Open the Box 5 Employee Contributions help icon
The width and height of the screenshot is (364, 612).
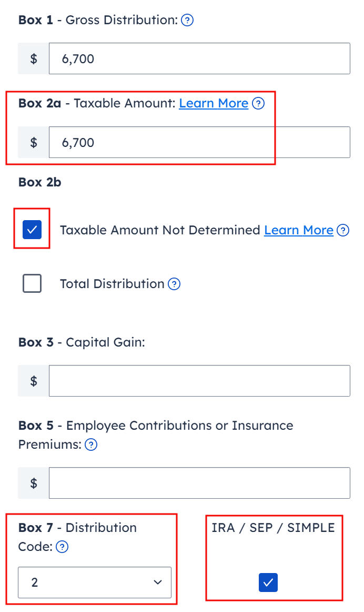(x=90, y=445)
